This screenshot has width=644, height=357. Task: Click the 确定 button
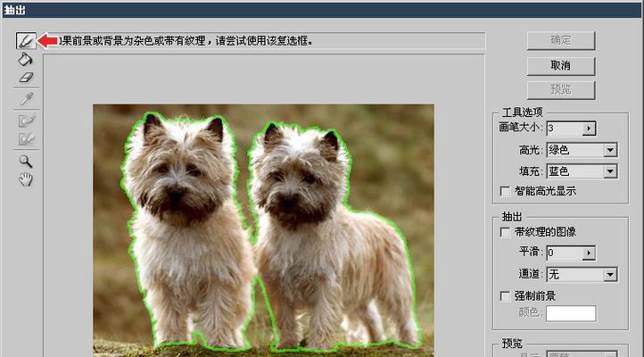(561, 40)
